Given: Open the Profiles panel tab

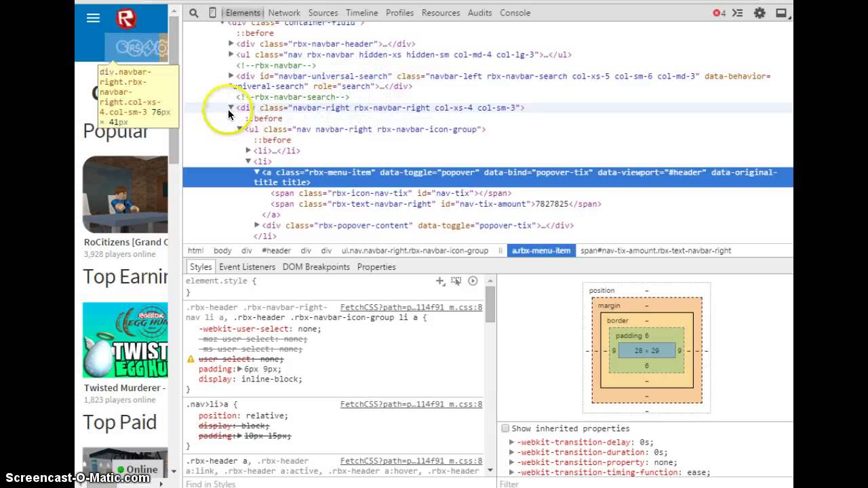Looking at the screenshot, I should [400, 13].
